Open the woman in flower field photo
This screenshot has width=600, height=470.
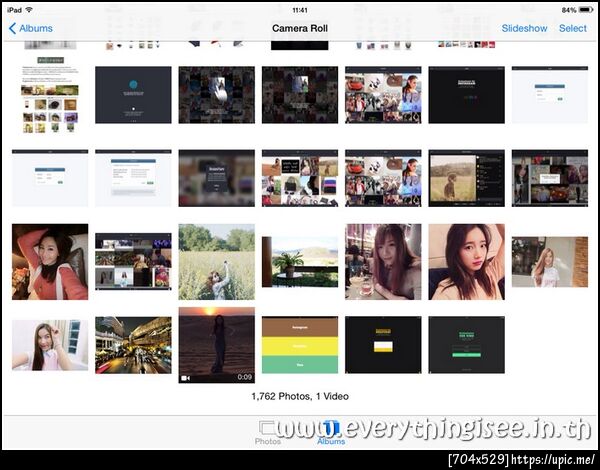click(217, 262)
